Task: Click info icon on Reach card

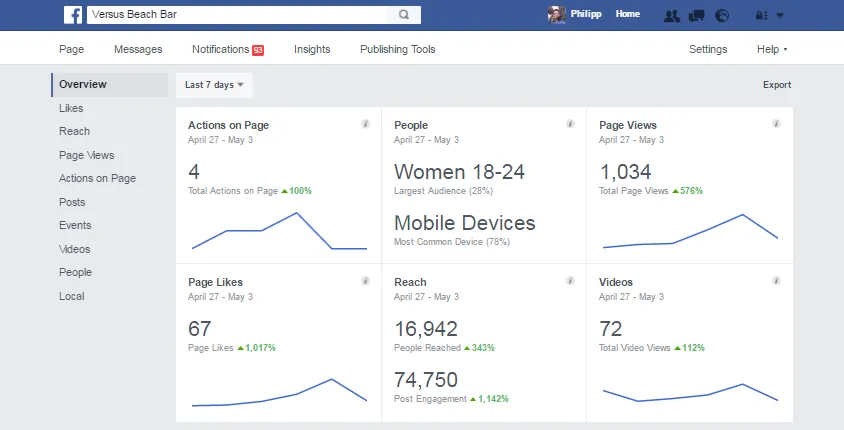Action: coord(570,281)
